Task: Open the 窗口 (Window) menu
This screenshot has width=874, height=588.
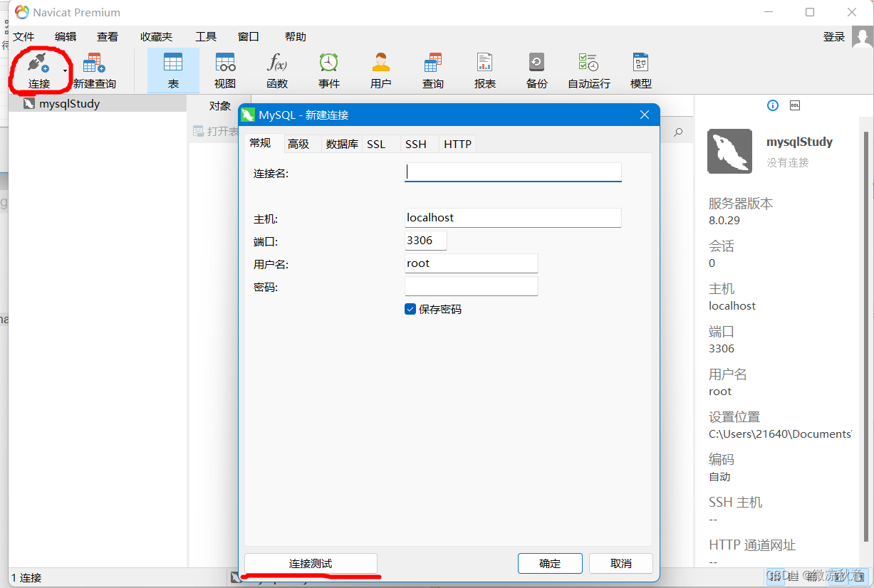Action: coord(249,37)
